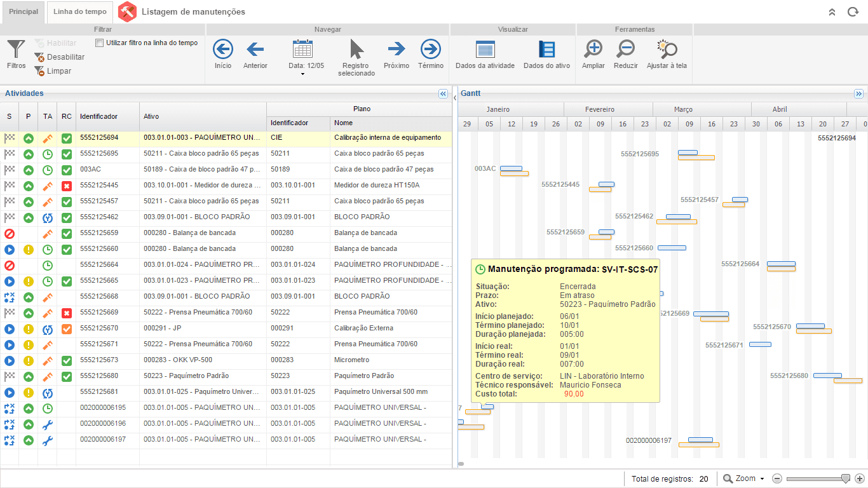868x488 pixels.
Task: Click the wrench icon on row 002000006196
Action: coord(48,424)
